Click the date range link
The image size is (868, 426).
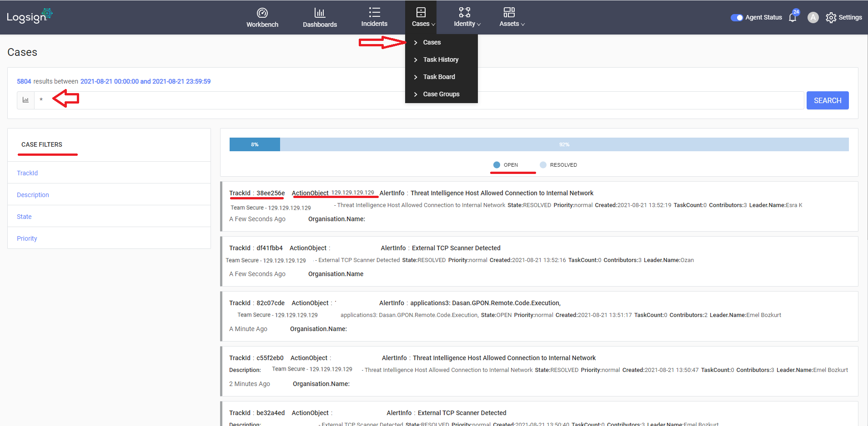click(146, 81)
